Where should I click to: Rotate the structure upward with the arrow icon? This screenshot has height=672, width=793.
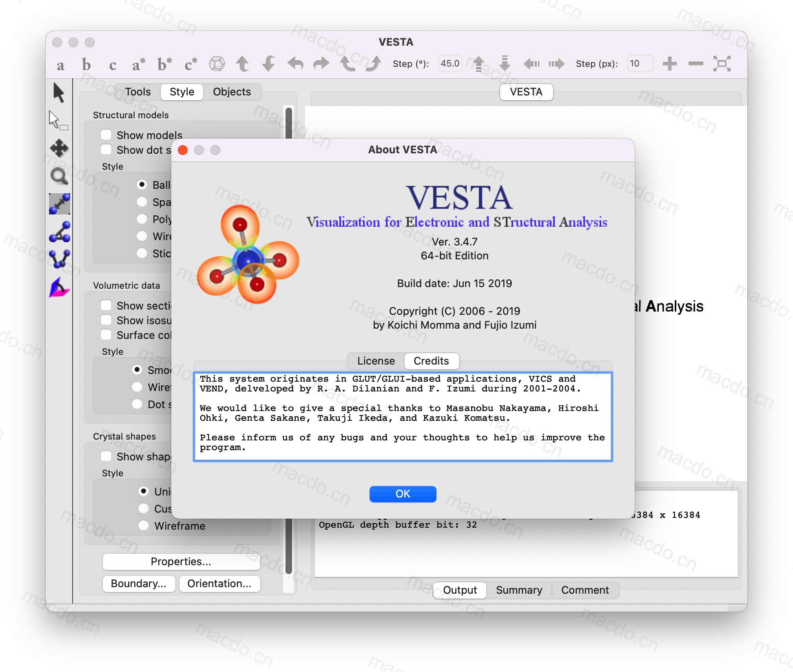(243, 64)
